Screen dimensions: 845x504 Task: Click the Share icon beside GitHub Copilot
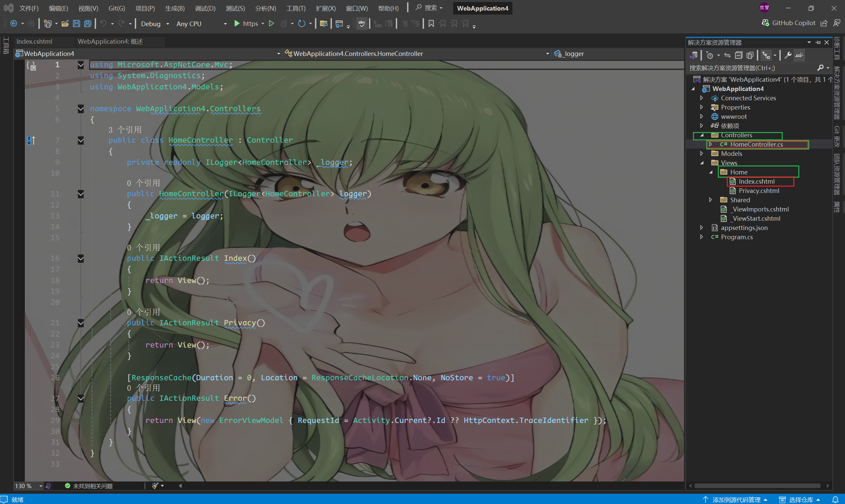point(824,23)
